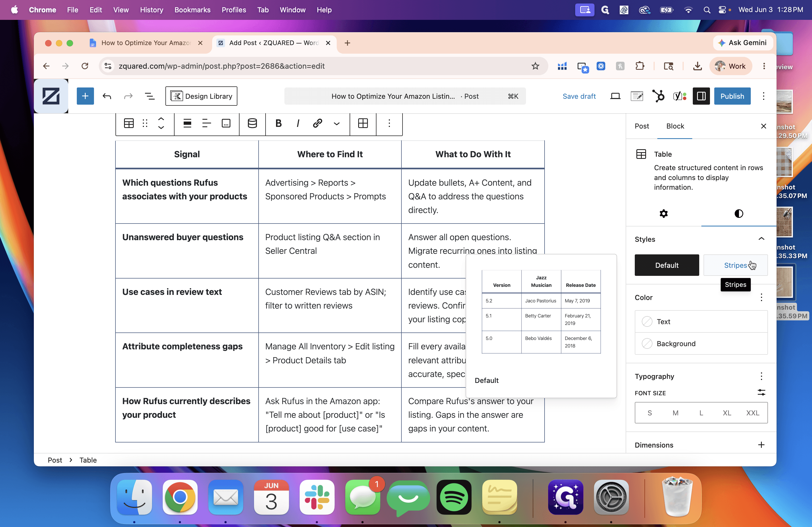
Task: Open block options three-dot menu
Action: click(x=389, y=123)
